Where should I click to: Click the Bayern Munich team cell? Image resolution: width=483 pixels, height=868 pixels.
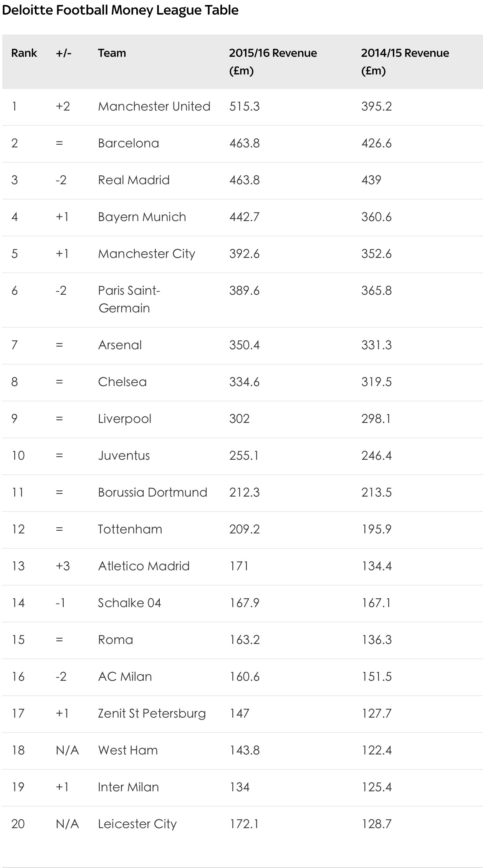point(142,217)
